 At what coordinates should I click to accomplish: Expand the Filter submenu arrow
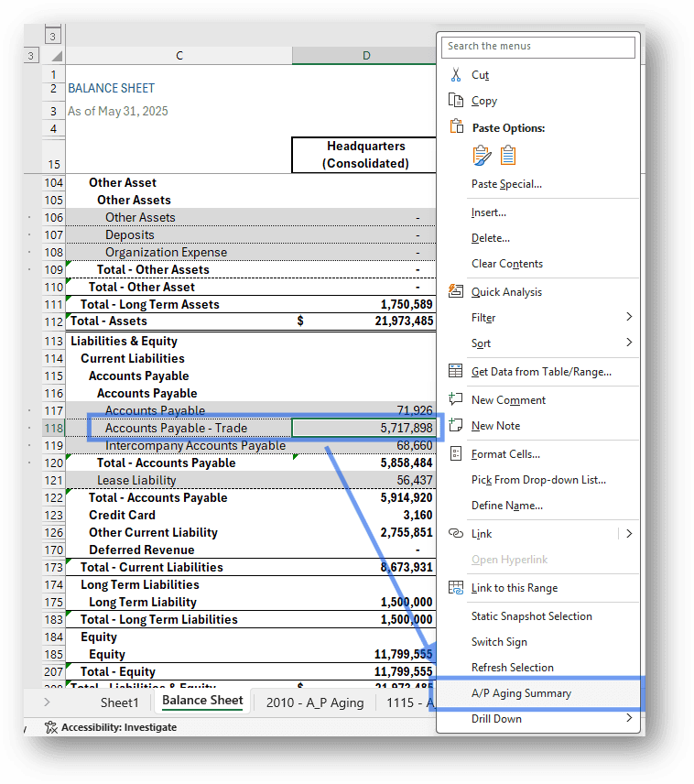pos(629,317)
